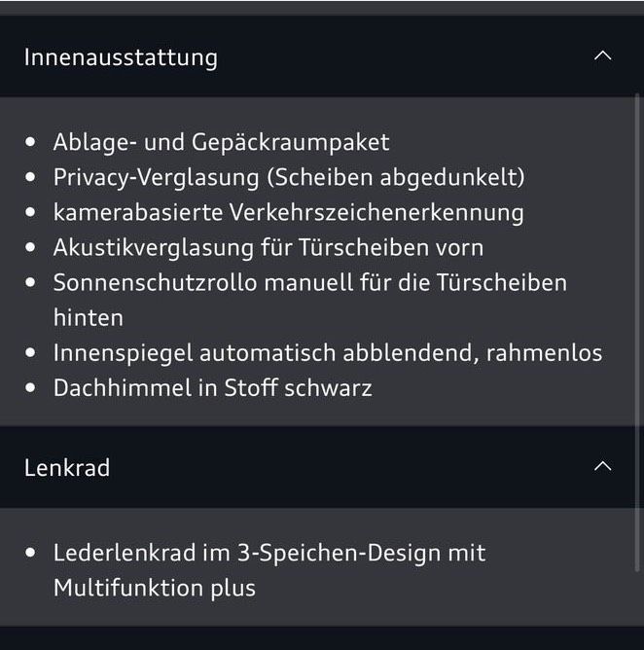The image size is (644, 650).
Task: Collapse the Innenausstattung section chevron
Action: coord(602,56)
